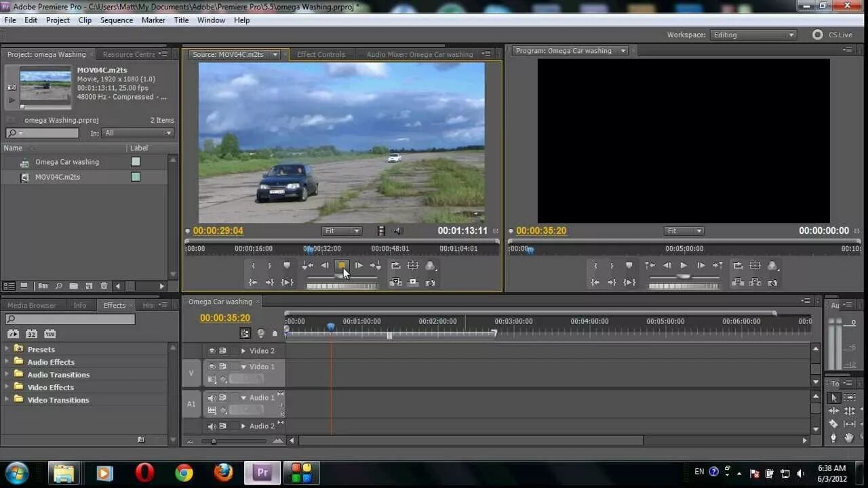Set unnumbered marker in Source monitor
This screenshot has height=488, width=868.
tap(287, 266)
